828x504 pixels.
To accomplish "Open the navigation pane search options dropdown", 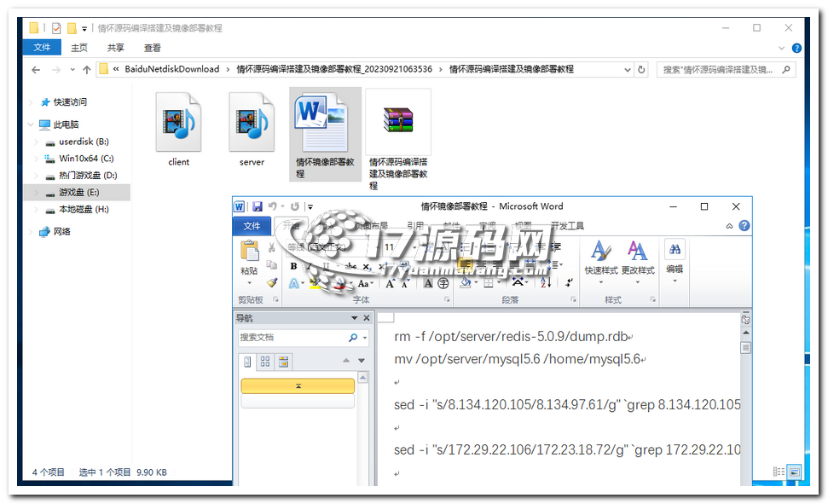I will click(x=364, y=338).
